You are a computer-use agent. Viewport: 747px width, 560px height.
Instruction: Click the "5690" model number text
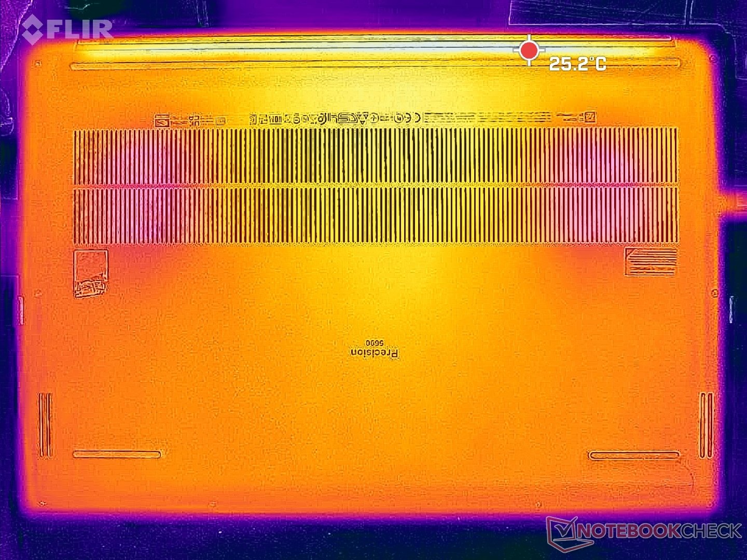coord(374,343)
